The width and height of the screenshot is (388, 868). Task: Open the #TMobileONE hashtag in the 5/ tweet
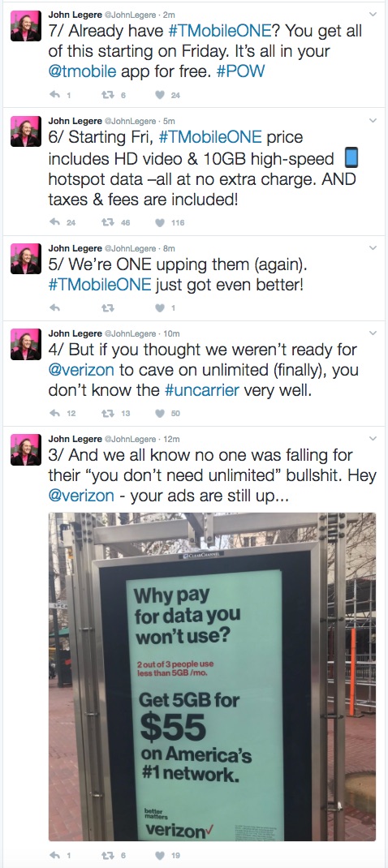100,285
